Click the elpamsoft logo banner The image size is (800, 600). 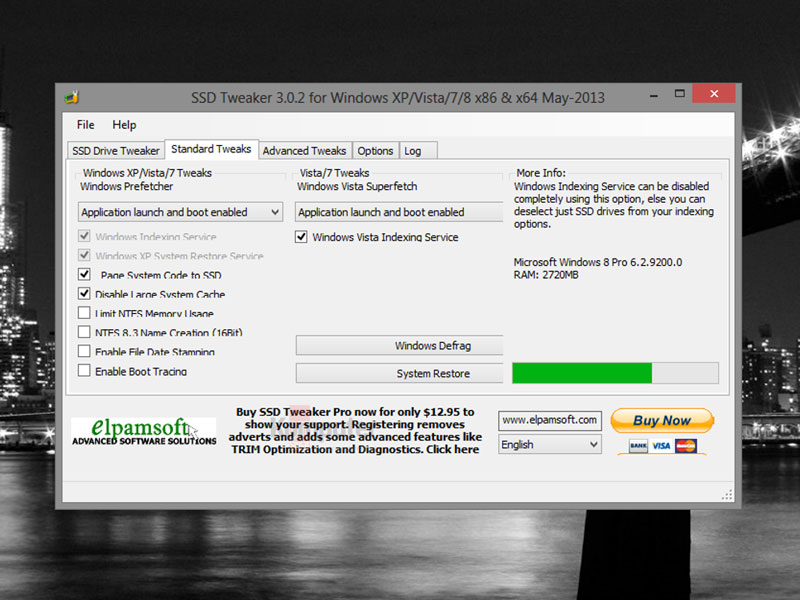(144, 432)
